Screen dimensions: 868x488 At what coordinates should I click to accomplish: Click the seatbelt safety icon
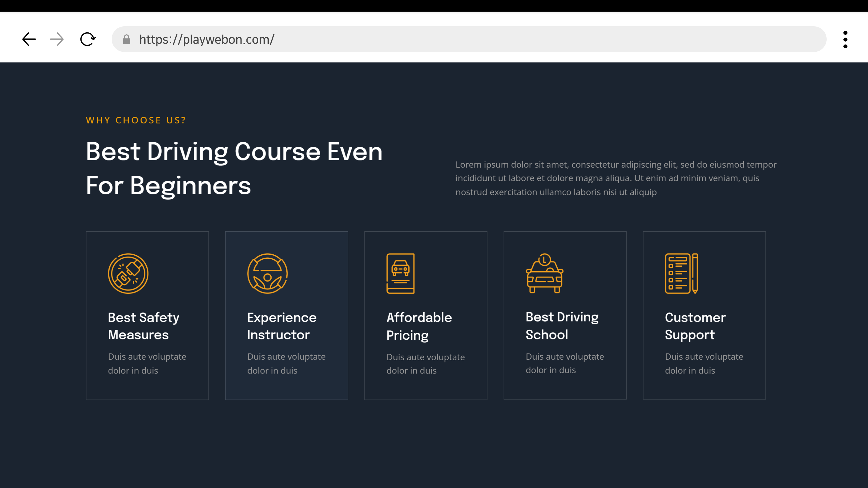(x=128, y=273)
